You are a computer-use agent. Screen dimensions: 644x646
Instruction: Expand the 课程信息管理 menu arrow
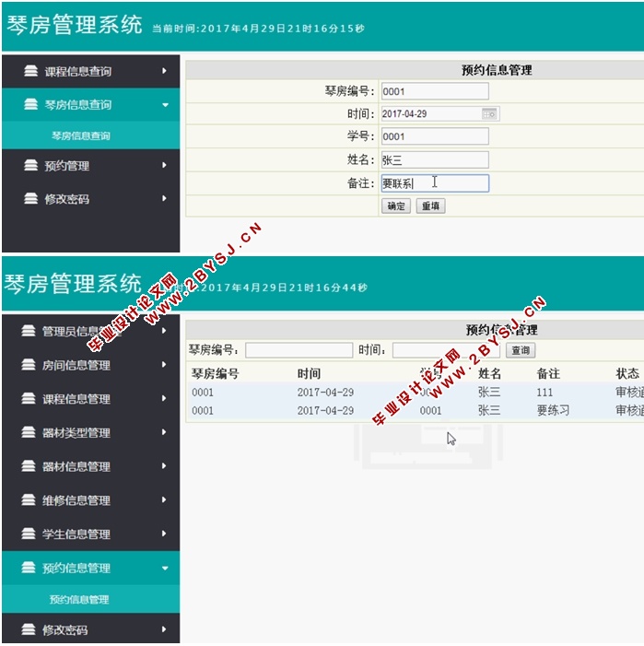tap(164, 399)
